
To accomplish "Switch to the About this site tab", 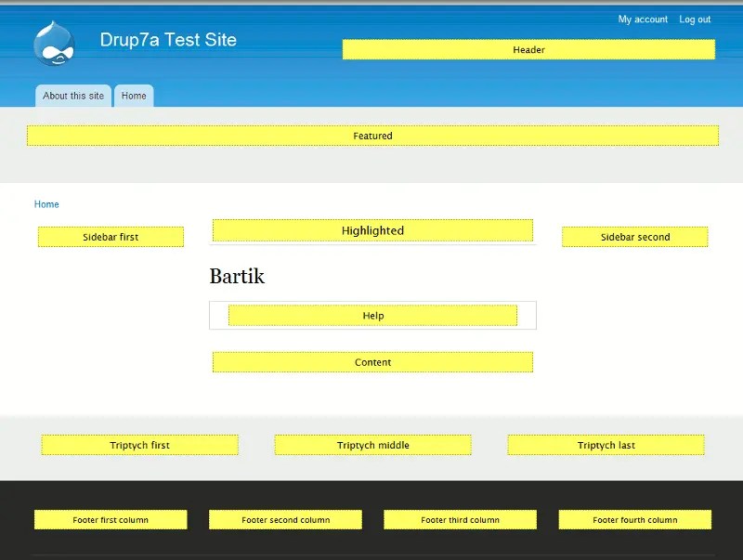I will (x=72, y=96).
